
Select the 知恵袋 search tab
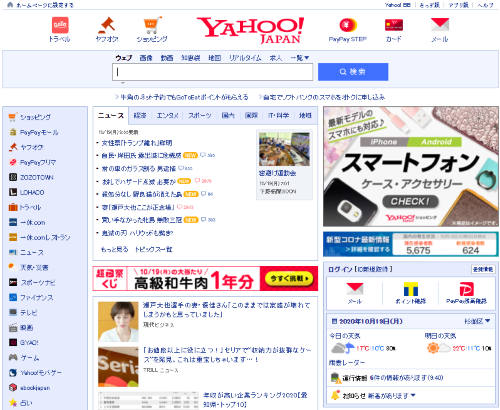[190, 58]
